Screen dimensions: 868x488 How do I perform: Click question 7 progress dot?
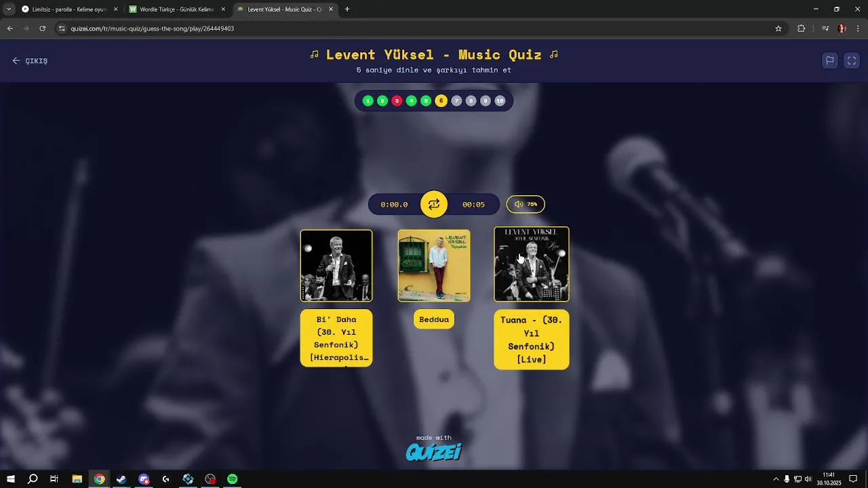tap(456, 101)
